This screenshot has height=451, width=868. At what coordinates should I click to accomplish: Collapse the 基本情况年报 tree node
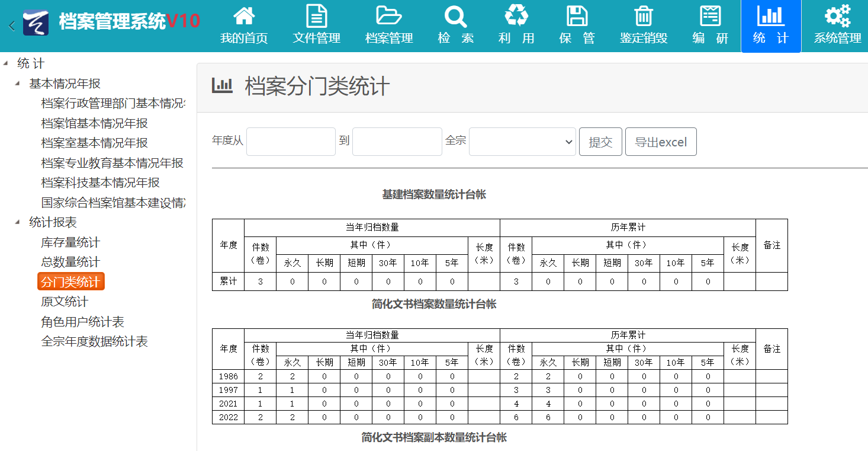[x=18, y=84]
